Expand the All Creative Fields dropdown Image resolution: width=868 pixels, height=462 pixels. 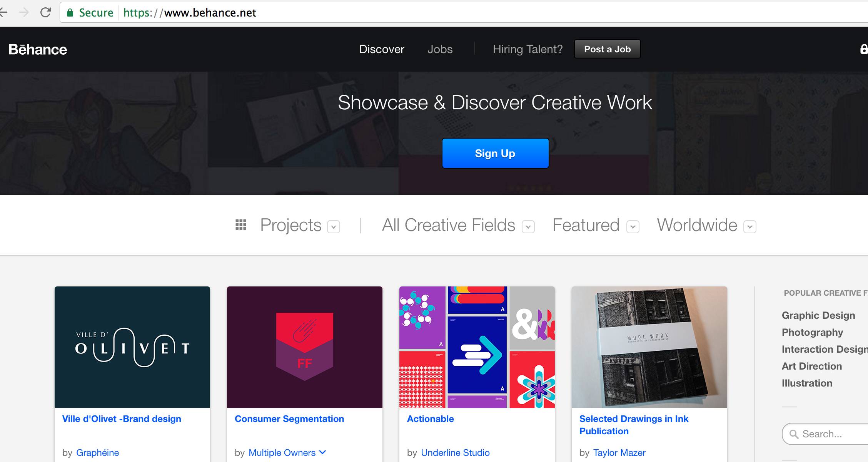tap(528, 227)
